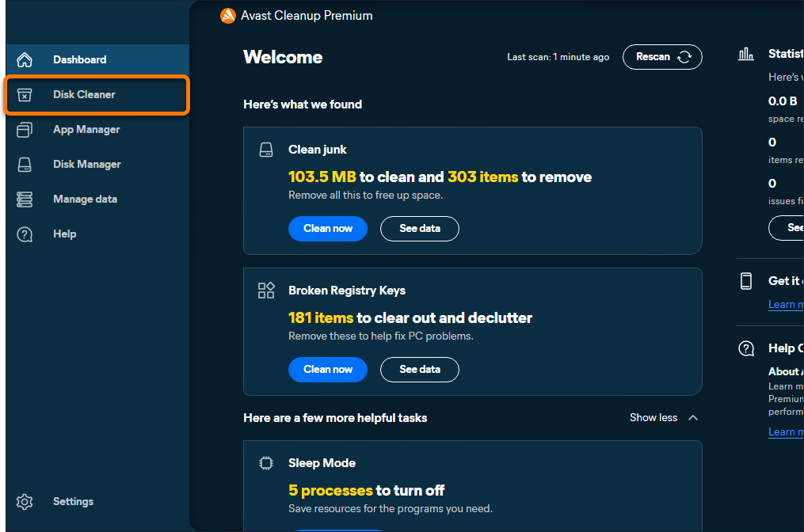Collapse helpful tasks with Show less
This screenshot has width=804, height=532.
pyautogui.click(x=664, y=418)
